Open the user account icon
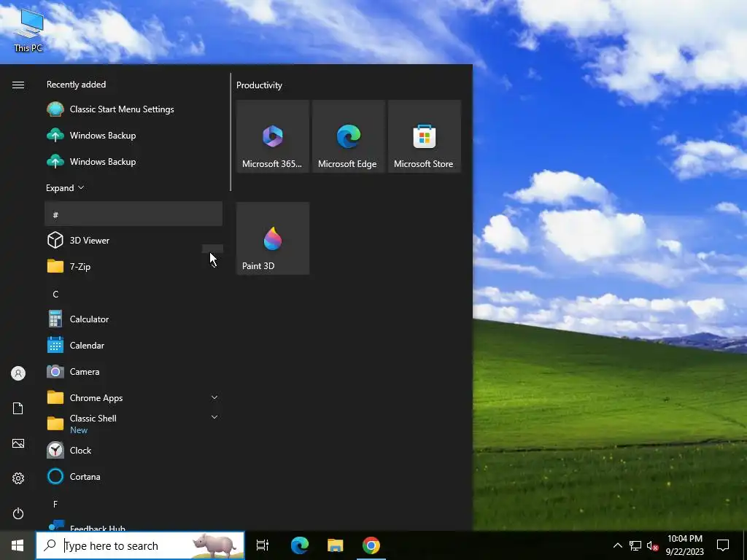Screen dimensions: 747x560 [18, 373]
